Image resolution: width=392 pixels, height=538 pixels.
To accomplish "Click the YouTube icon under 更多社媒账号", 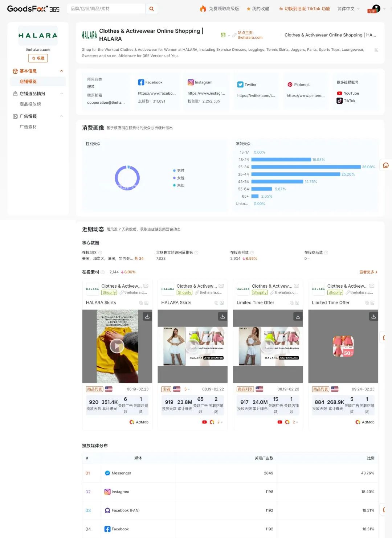I will pos(339,93).
